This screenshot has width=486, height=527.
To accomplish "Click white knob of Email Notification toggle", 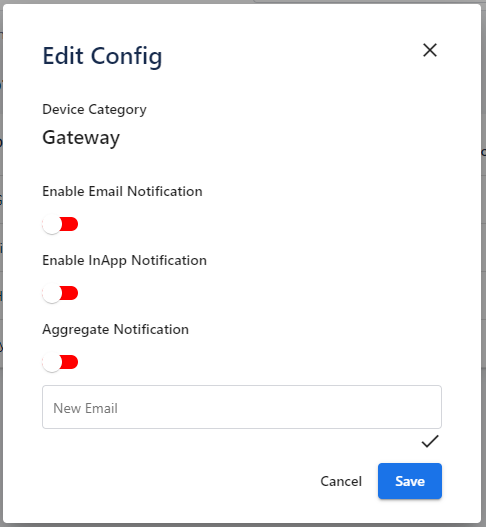I will tap(52, 224).
